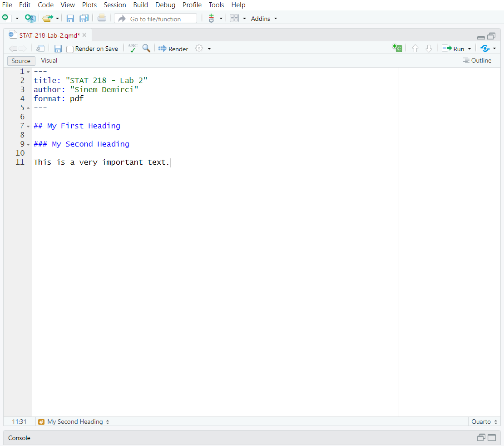Screen dimensions: 504x446
Task: Go to the previous chunk with up arrow
Action: click(x=415, y=49)
